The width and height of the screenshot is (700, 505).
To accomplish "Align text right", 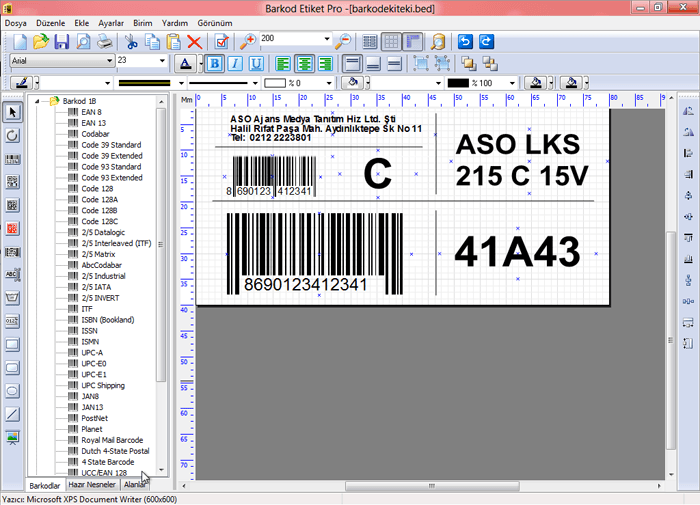I will point(325,64).
